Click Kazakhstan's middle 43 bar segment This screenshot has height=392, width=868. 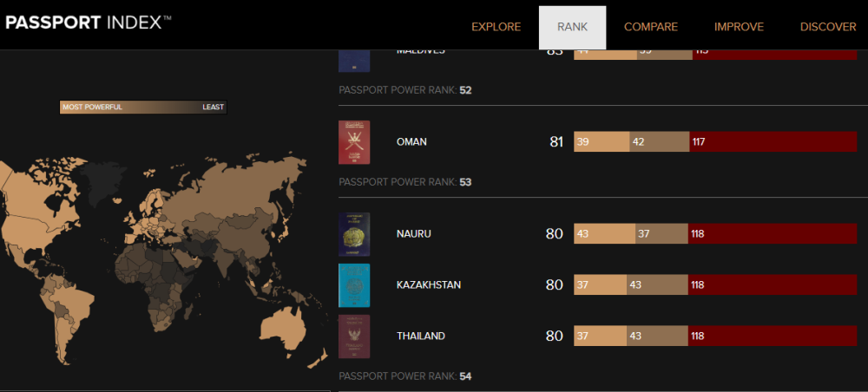click(657, 285)
